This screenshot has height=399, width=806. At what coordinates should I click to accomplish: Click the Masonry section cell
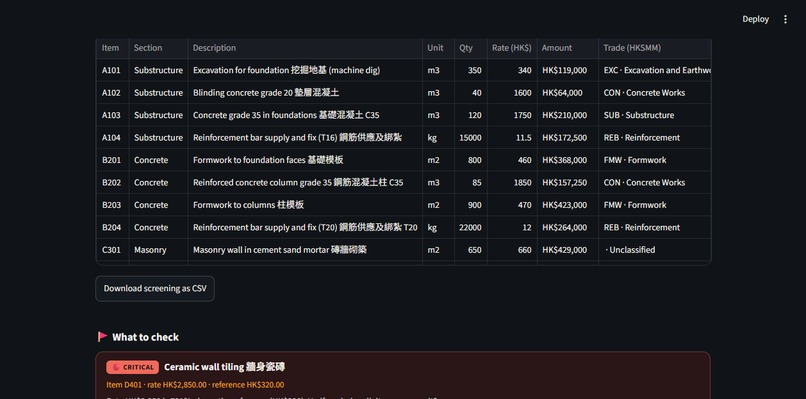tap(158, 250)
